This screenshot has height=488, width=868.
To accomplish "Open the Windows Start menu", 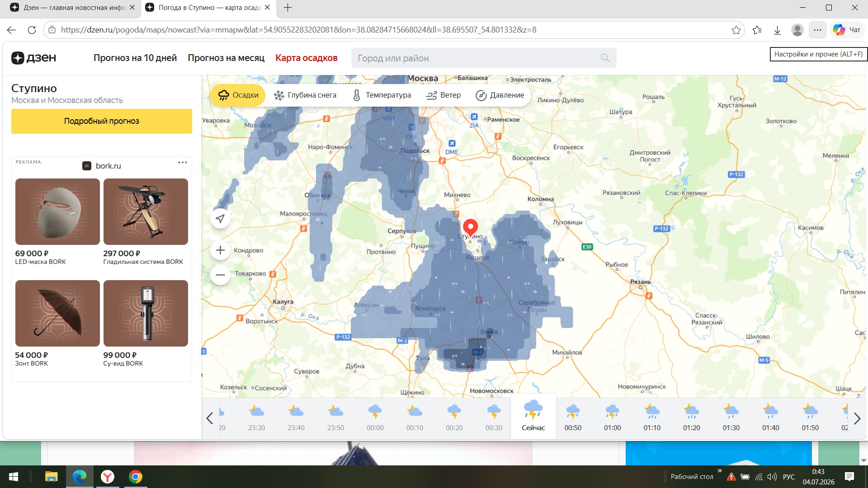I will (x=14, y=477).
